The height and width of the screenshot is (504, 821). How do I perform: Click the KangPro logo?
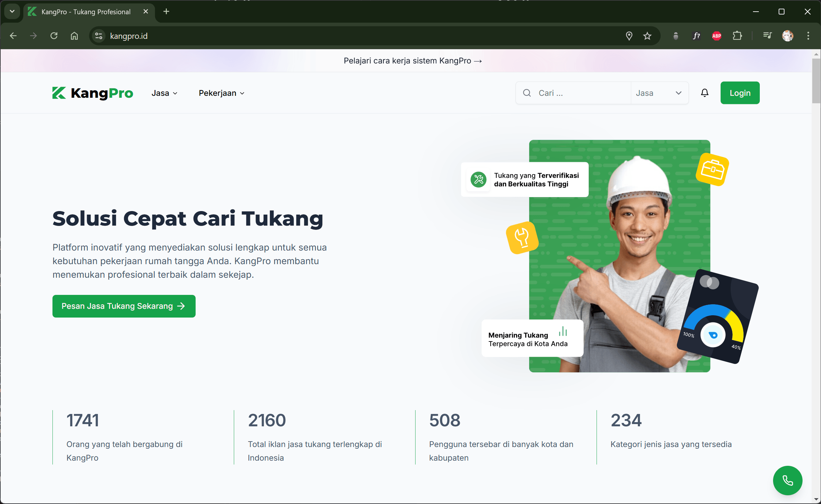(x=92, y=93)
